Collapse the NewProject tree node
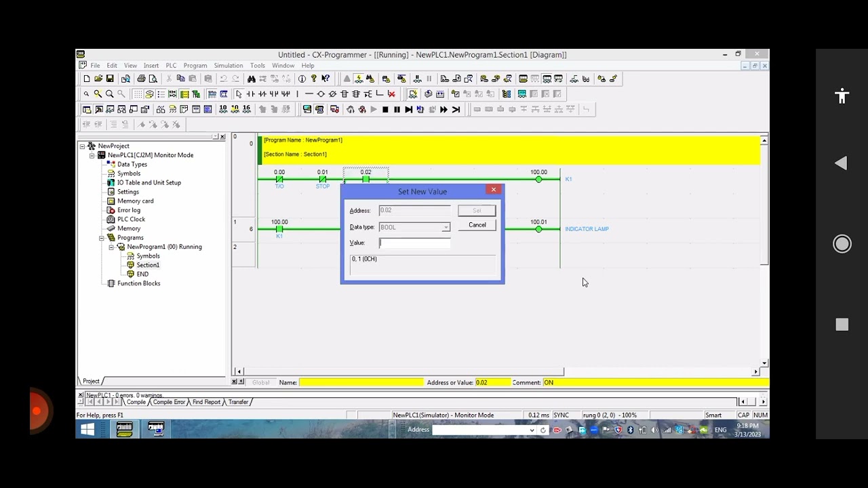The height and width of the screenshot is (488, 868). (83, 146)
